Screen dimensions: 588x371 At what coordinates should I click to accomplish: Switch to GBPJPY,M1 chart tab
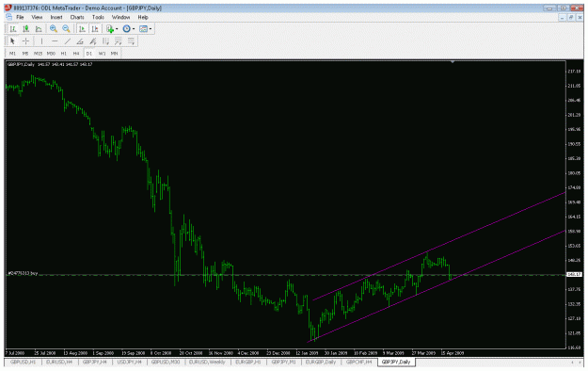click(283, 362)
